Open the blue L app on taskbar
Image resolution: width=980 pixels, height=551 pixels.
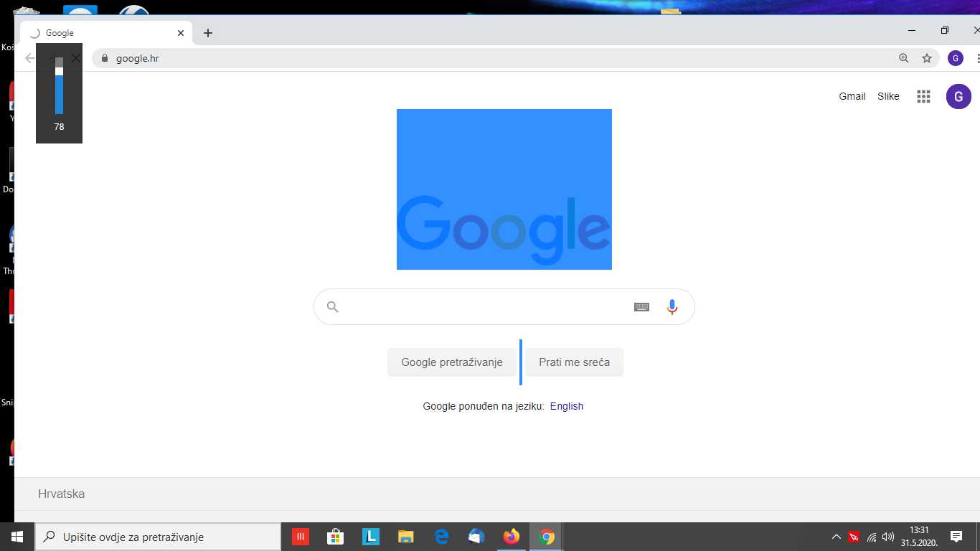tap(371, 537)
